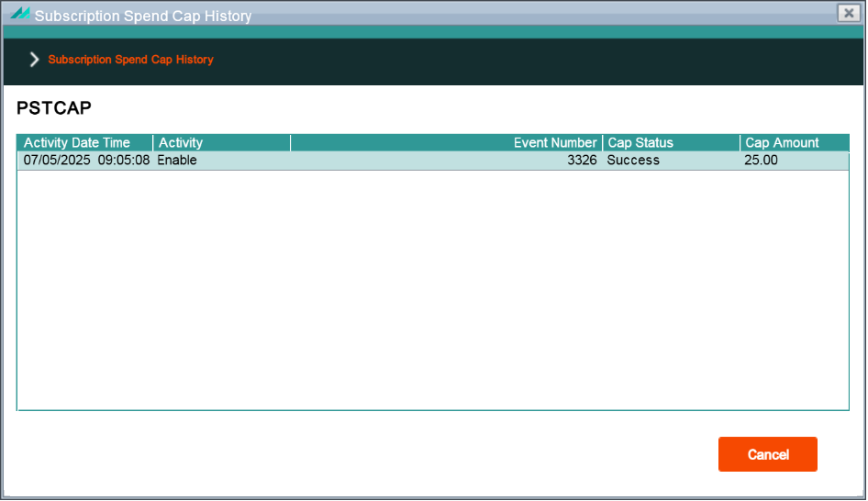
Task: Click the orange Cancel button
Action: coord(768,454)
